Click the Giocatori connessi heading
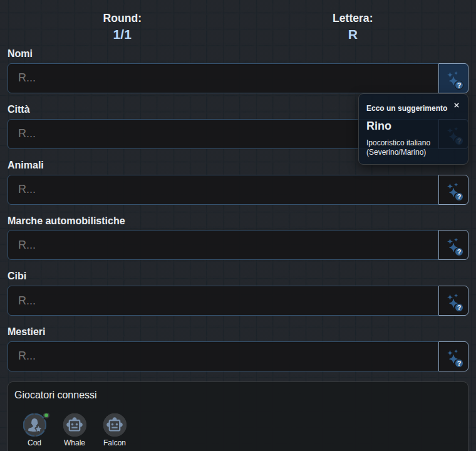The width and height of the screenshot is (476, 451). tap(56, 395)
